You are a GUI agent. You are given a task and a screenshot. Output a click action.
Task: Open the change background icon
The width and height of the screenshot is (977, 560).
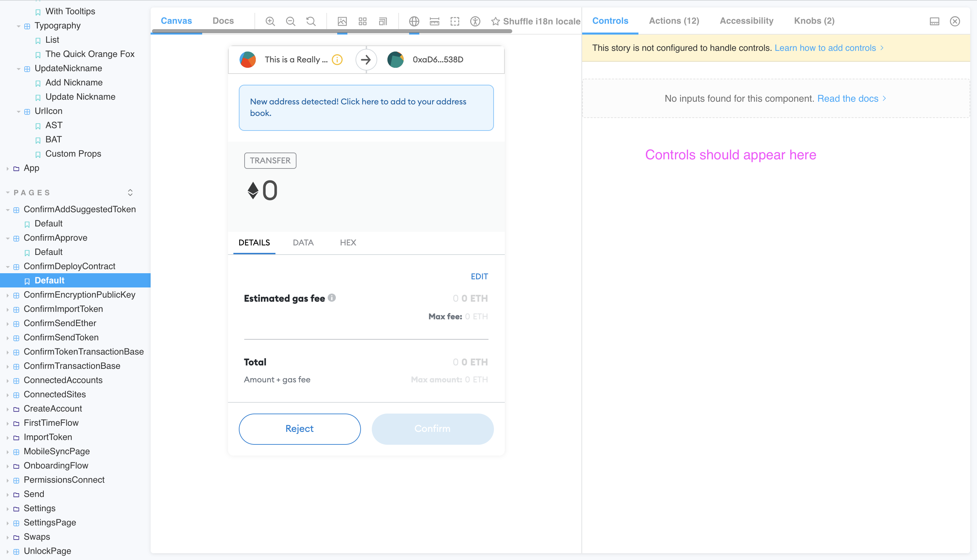(342, 21)
